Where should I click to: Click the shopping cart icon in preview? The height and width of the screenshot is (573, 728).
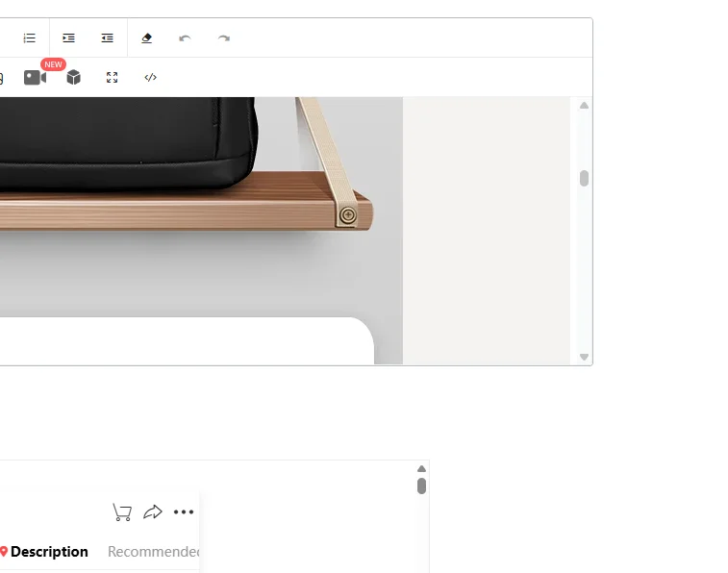click(x=122, y=512)
